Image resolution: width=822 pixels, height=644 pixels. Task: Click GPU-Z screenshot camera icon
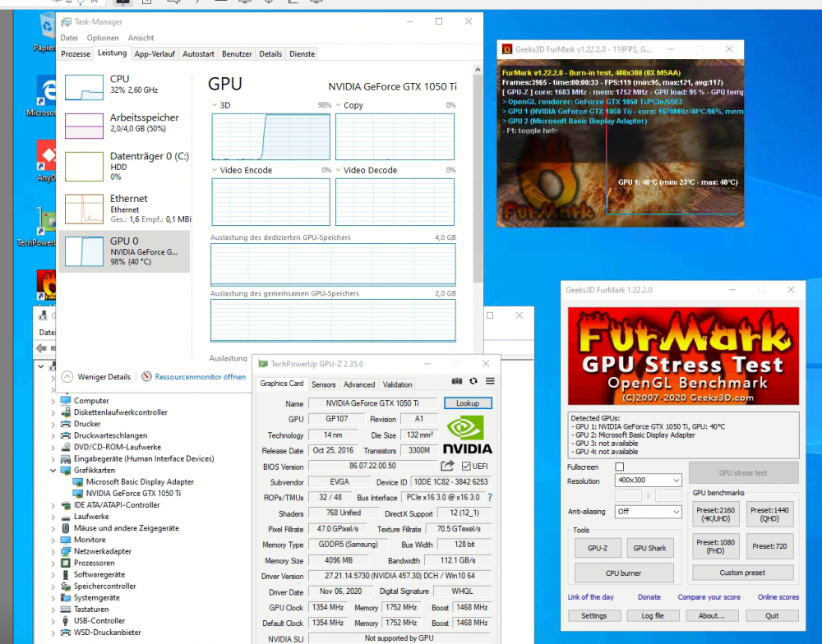click(457, 381)
